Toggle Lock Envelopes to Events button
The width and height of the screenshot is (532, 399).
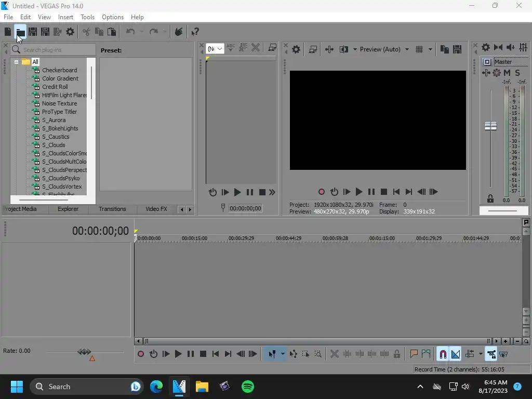point(491,354)
